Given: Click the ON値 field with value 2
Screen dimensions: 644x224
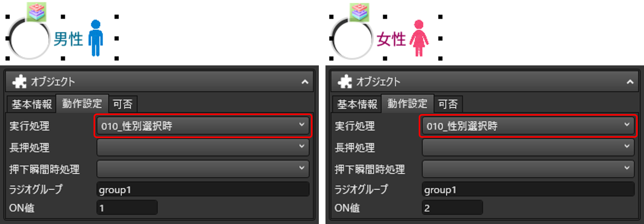Looking at the screenshot, I should [x=452, y=208].
